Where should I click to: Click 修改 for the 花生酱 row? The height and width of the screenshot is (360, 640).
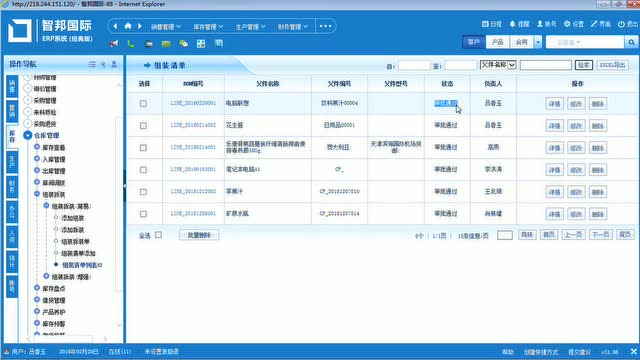[576, 126]
